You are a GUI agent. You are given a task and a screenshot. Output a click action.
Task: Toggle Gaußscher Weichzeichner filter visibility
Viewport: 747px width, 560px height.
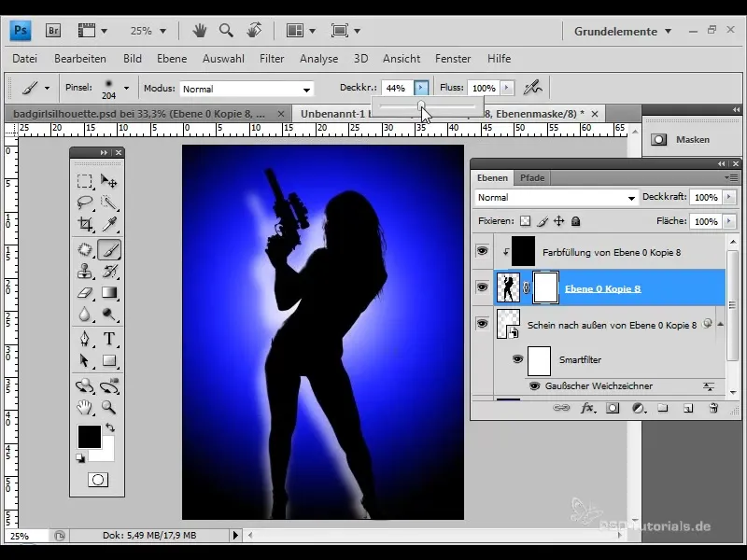coord(534,385)
